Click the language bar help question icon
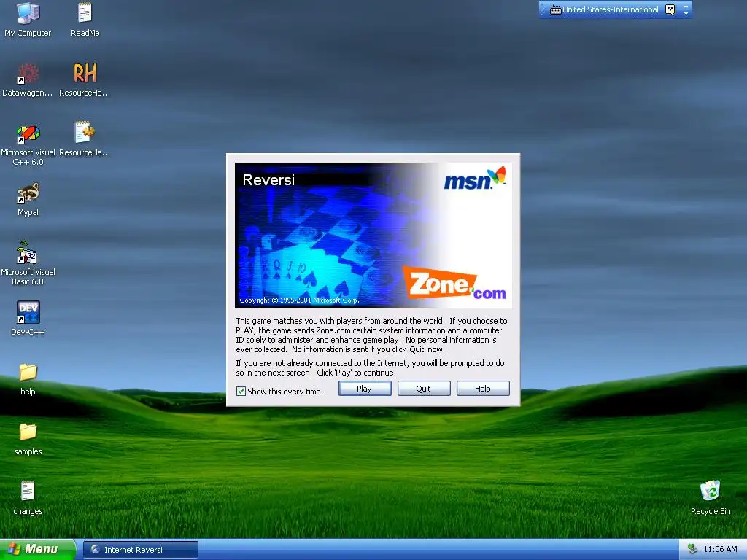Image resolution: width=747 pixels, height=560 pixels. tap(670, 9)
